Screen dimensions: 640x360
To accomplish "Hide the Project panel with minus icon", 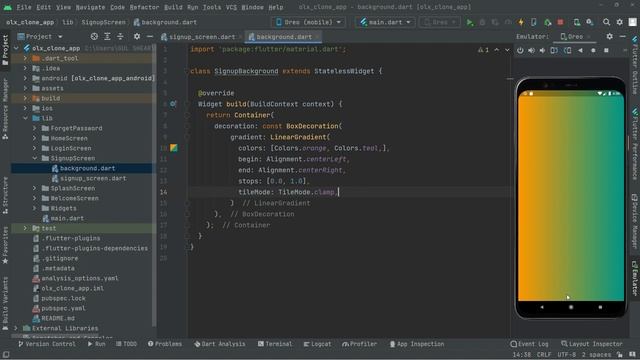I will click(150, 37).
